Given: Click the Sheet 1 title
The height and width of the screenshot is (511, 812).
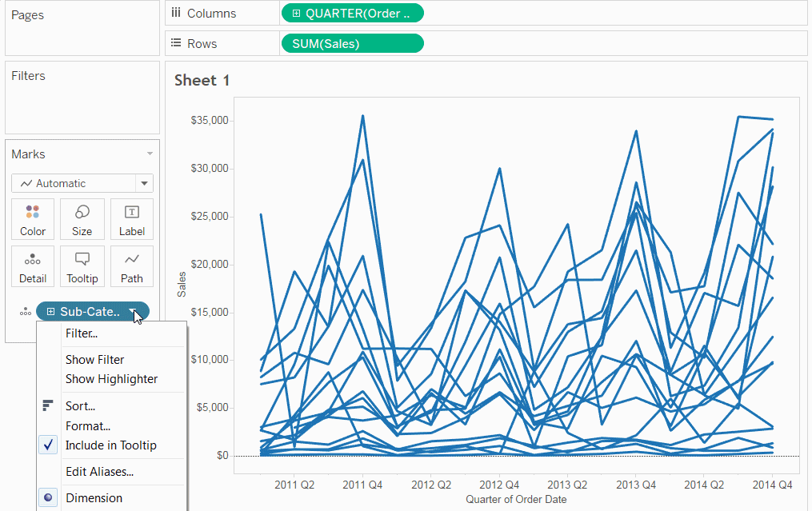Looking at the screenshot, I should tap(202, 80).
